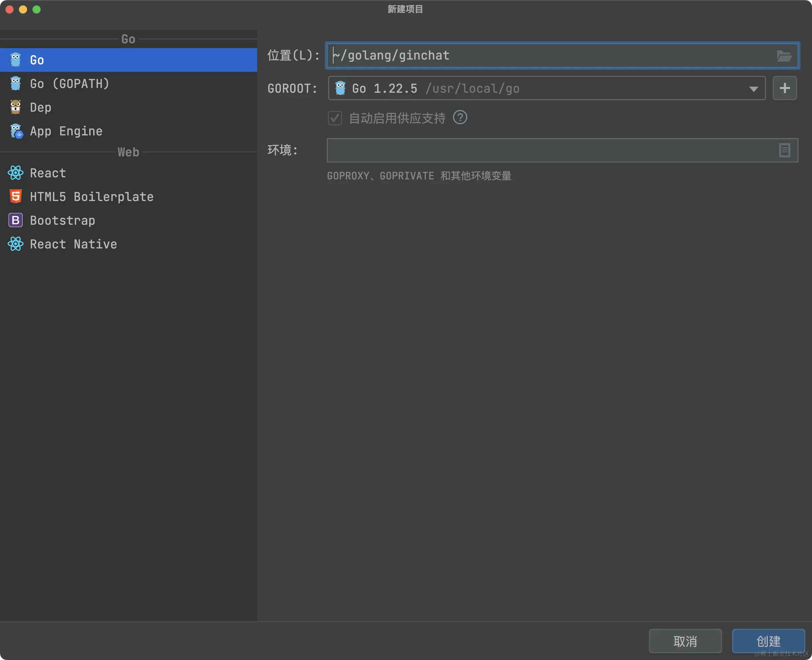Click the 取消 button
The height and width of the screenshot is (660, 812).
click(x=685, y=641)
